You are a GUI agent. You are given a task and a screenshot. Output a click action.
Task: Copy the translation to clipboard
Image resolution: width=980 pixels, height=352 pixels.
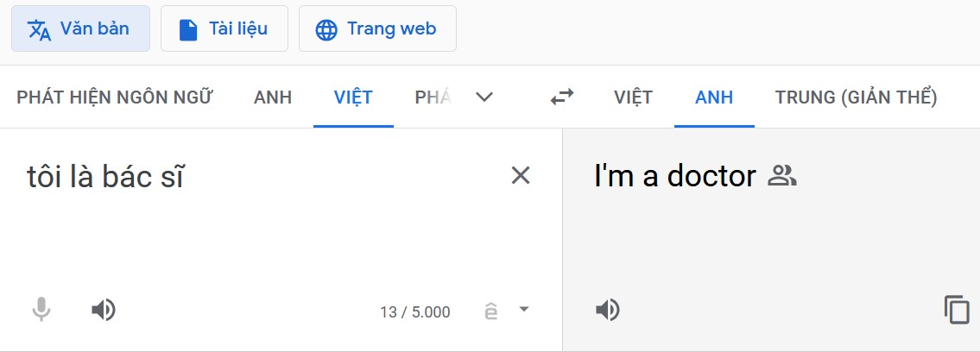click(956, 310)
